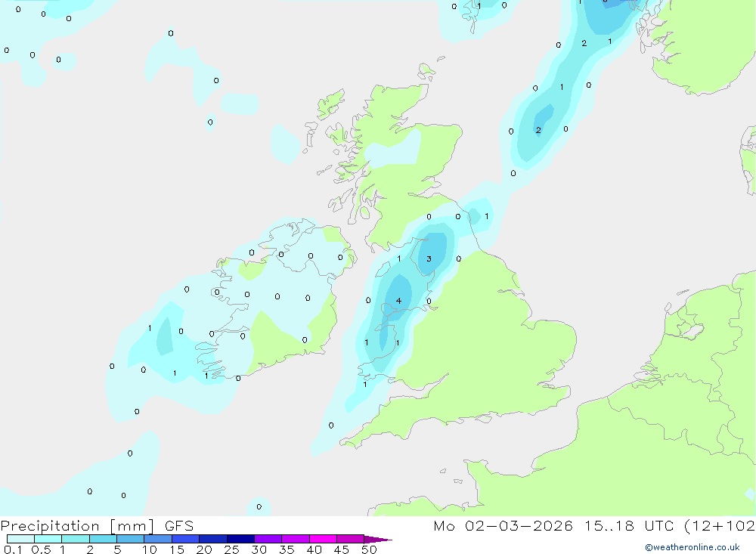Click the 35–40 mm magenta legend swatch
The width and height of the screenshot is (756, 554).
point(295,539)
